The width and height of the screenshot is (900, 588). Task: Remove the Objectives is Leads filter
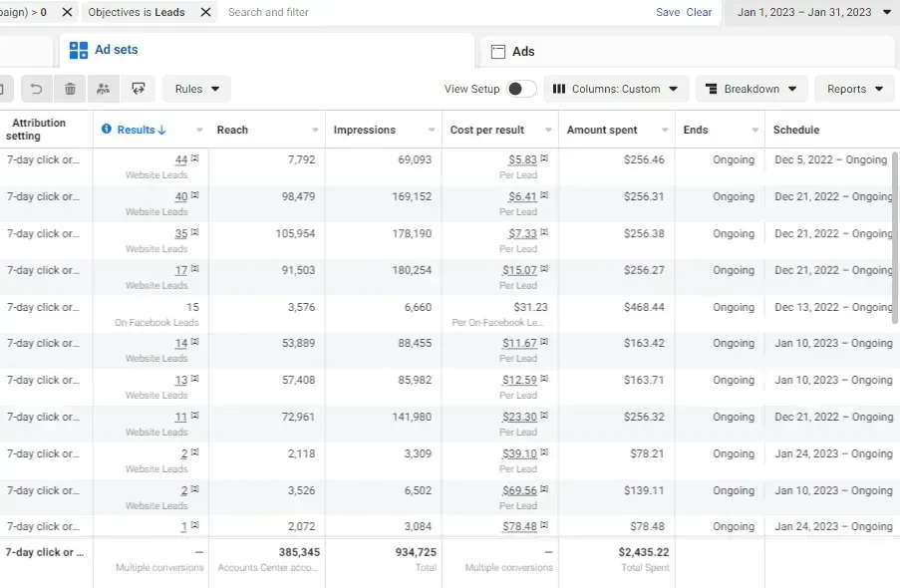pyautogui.click(x=205, y=12)
